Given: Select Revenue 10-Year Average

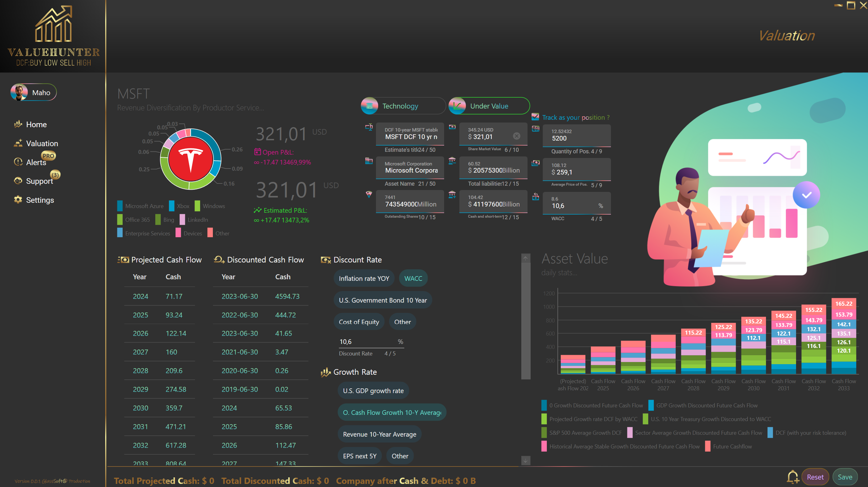Looking at the screenshot, I should pyautogui.click(x=379, y=434).
